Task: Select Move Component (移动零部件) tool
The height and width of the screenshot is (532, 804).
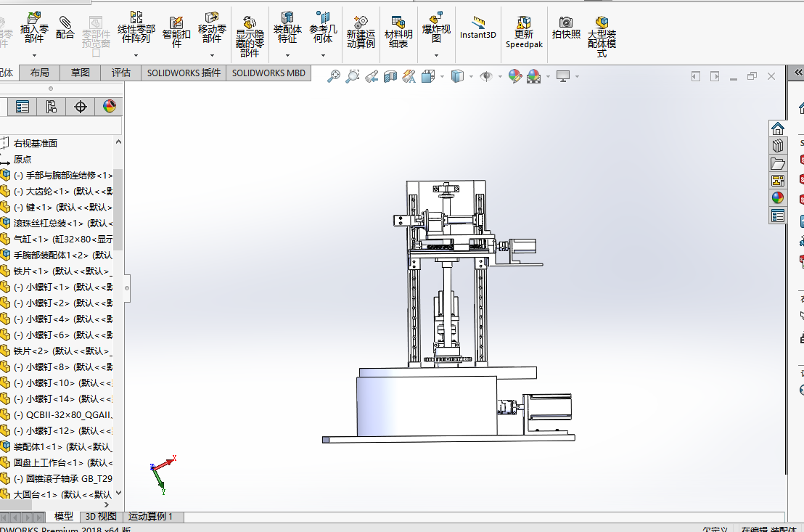Action: point(212,28)
